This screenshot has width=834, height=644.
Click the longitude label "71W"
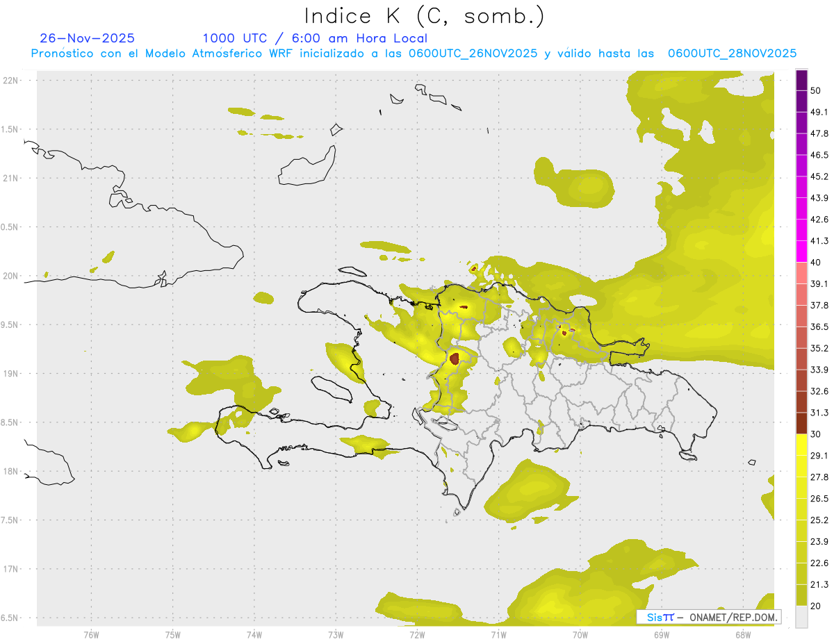click(498, 635)
